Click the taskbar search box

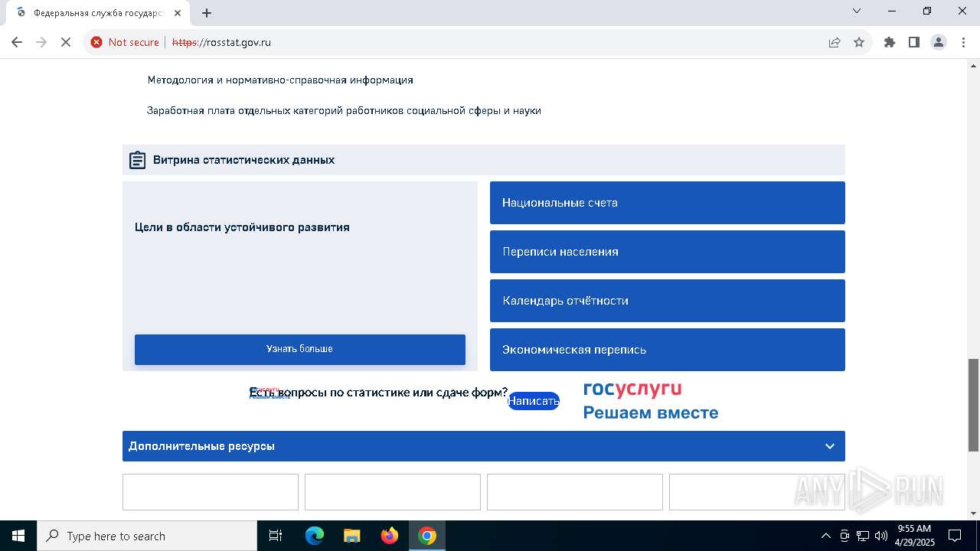point(147,536)
